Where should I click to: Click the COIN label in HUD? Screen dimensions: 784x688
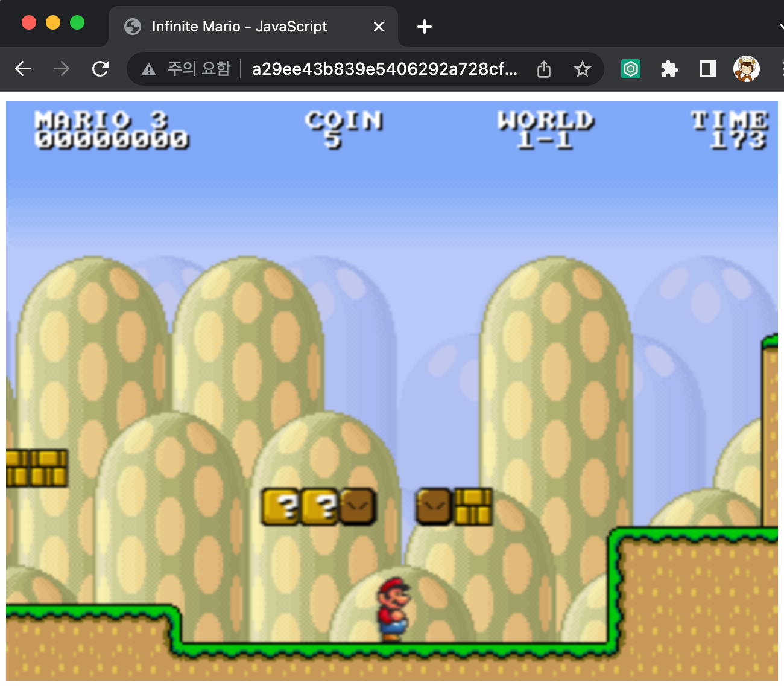(x=344, y=120)
